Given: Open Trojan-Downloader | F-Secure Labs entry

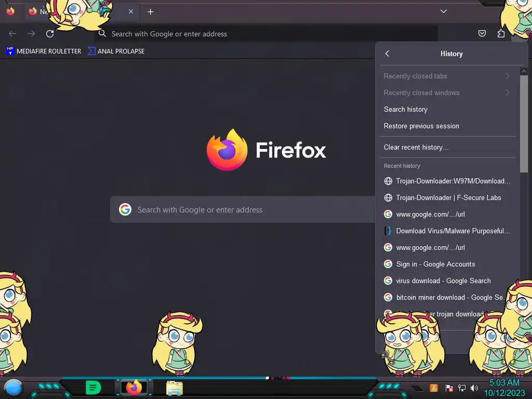Looking at the screenshot, I should (x=447, y=197).
